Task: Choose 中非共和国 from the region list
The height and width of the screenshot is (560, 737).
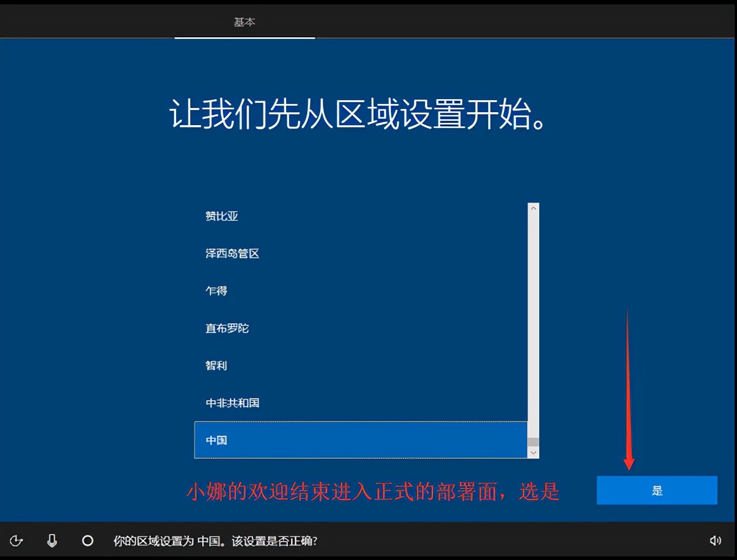Action: [233, 403]
